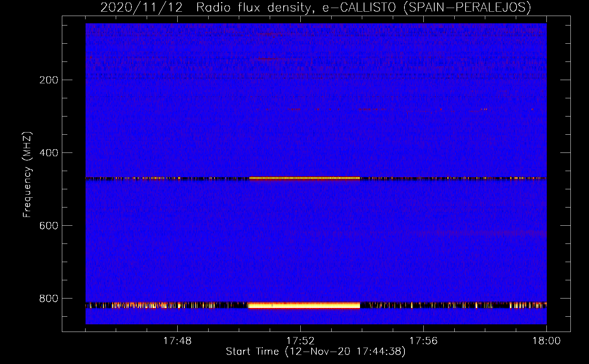Click the 'SPAIN-PERALEJOS' station name in title
This screenshot has width=589, height=364.
click(467, 7)
